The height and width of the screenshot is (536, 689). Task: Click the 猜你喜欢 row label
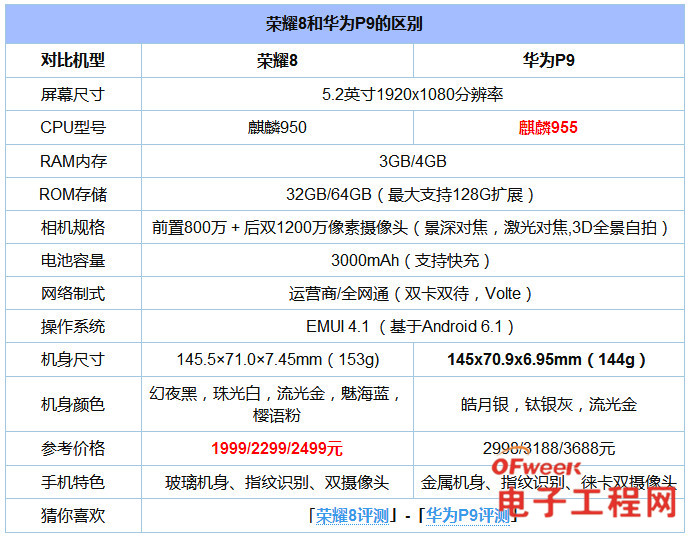(x=73, y=516)
